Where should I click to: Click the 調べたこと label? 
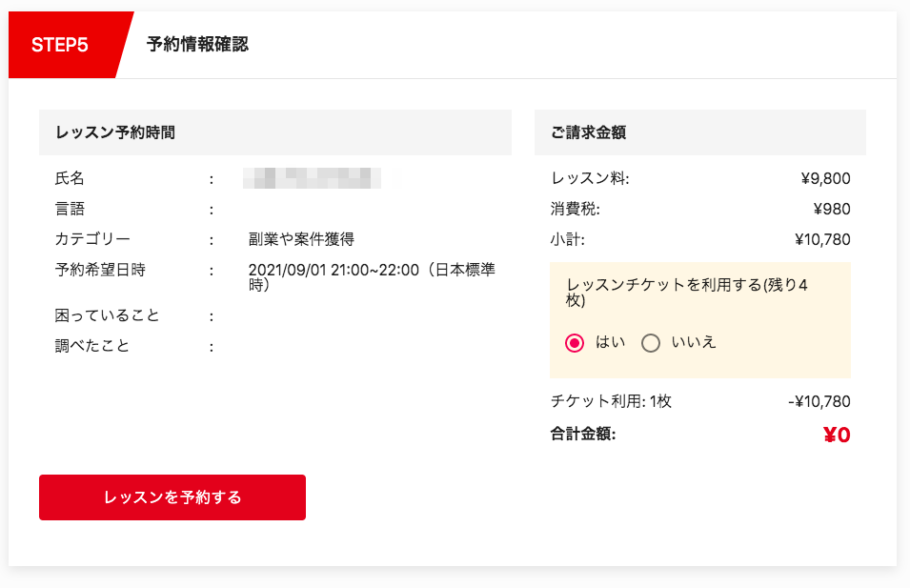(x=92, y=346)
